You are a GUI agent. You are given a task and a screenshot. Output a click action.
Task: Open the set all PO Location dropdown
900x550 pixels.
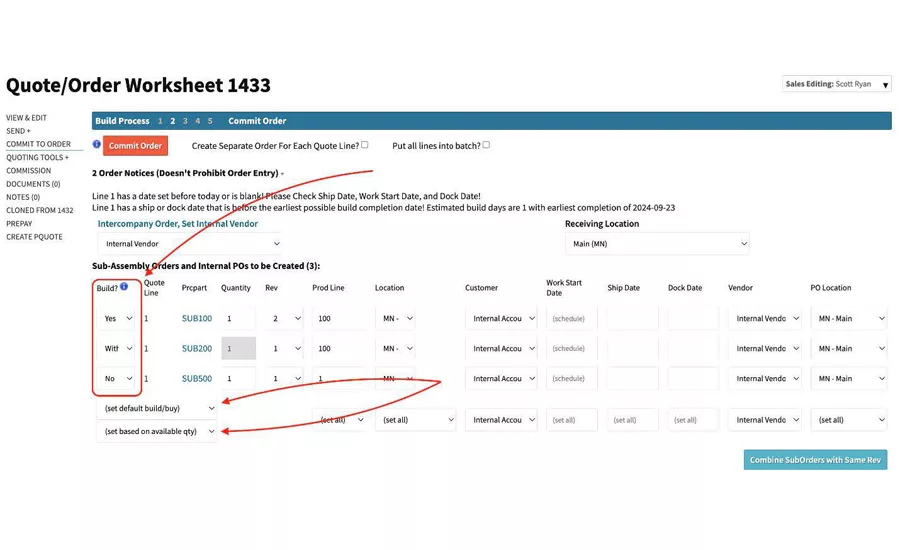coord(849,420)
